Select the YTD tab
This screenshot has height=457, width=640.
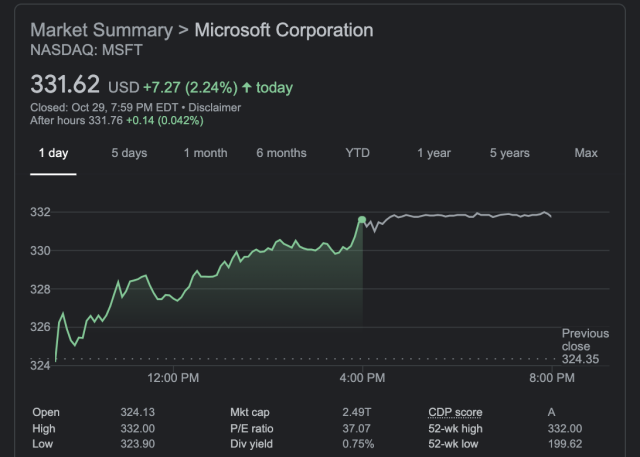(357, 153)
